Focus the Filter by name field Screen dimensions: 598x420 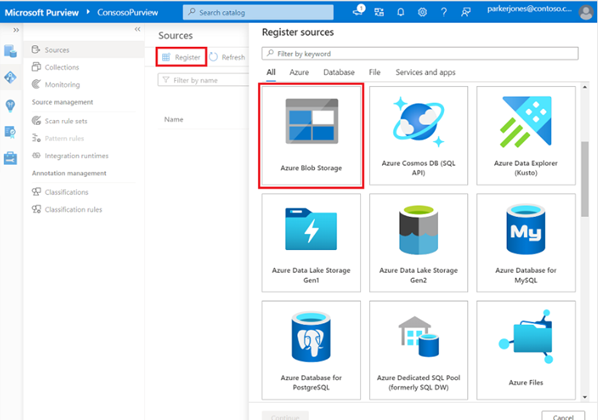pos(203,80)
